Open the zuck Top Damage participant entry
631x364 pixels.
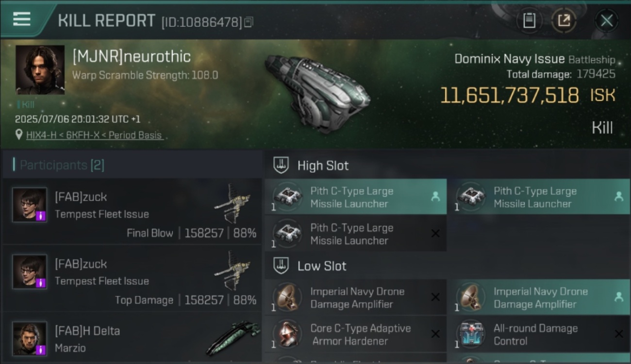pyautogui.click(x=132, y=278)
